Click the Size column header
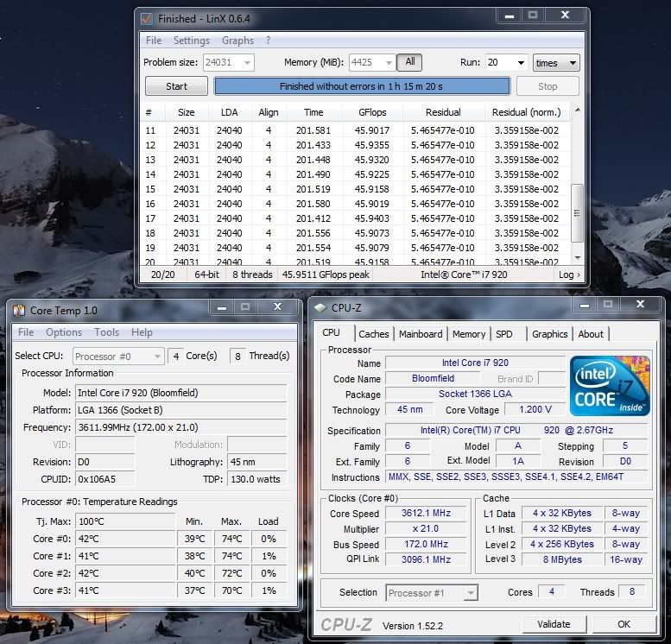Image resolution: width=671 pixels, height=644 pixels. 187,112
